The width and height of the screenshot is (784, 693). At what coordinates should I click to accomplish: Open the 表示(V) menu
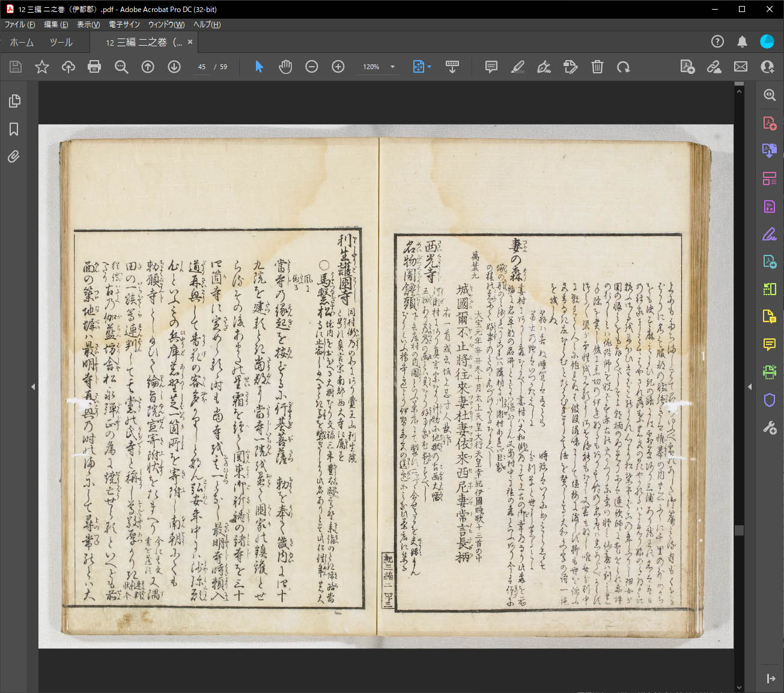point(88,25)
